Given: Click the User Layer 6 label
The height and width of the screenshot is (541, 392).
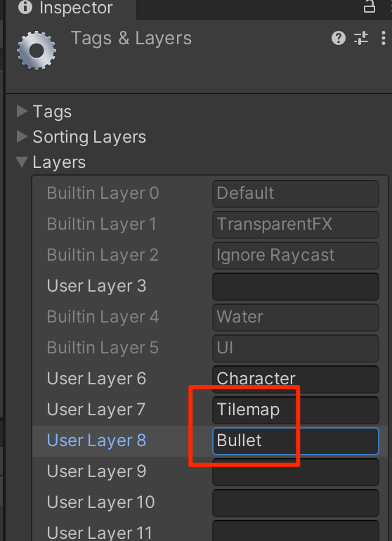Looking at the screenshot, I should click(97, 379).
